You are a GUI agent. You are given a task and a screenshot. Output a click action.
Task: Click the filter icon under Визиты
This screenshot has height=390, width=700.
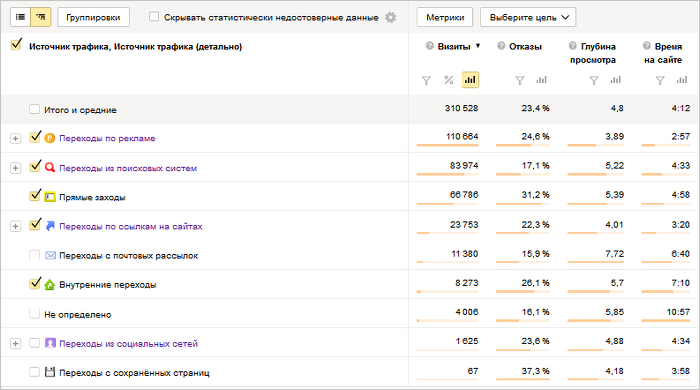pos(426,80)
